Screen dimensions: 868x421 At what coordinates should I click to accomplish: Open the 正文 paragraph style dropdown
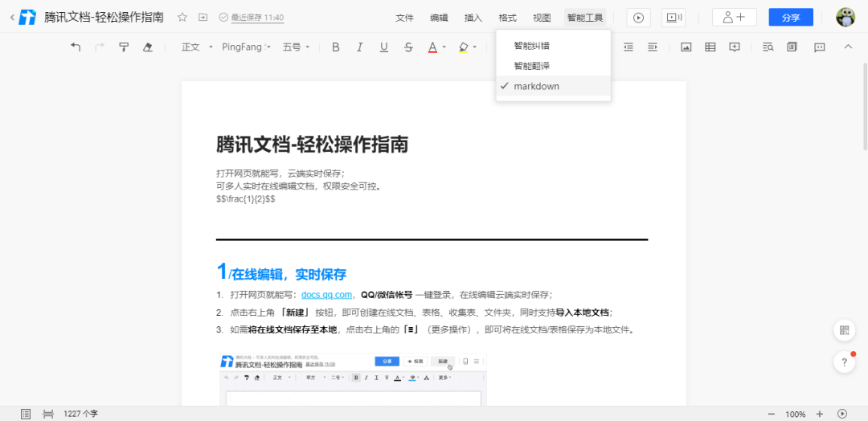(197, 47)
